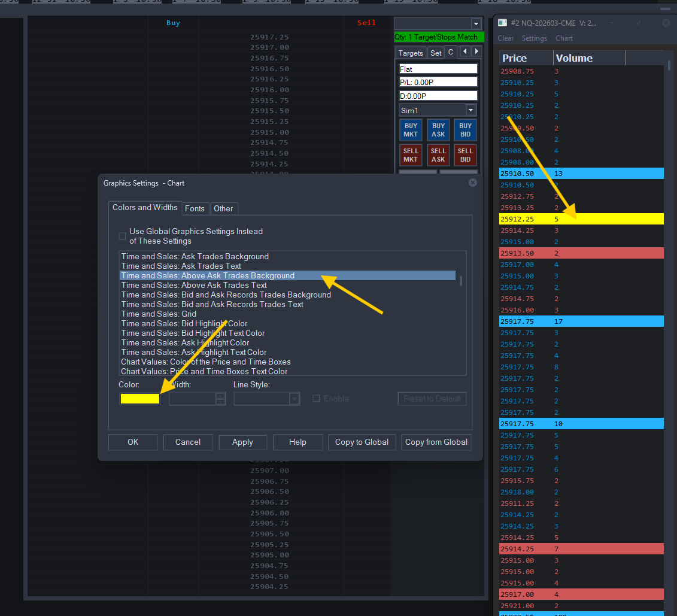This screenshot has width=677, height=616.
Task: Open Settings menu in Time and Sales
Action: 534,38
